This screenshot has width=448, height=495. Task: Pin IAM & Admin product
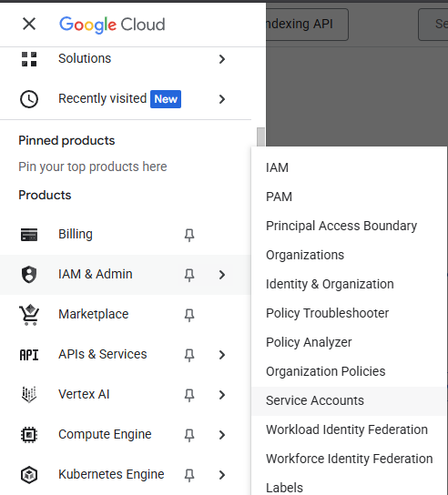click(189, 275)
